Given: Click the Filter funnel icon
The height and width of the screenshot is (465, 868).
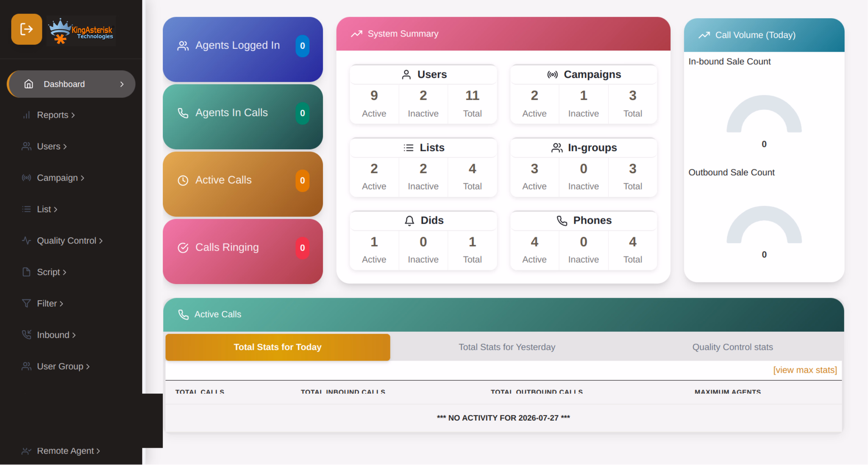Looking at the screenshot, I should point(26,303).
